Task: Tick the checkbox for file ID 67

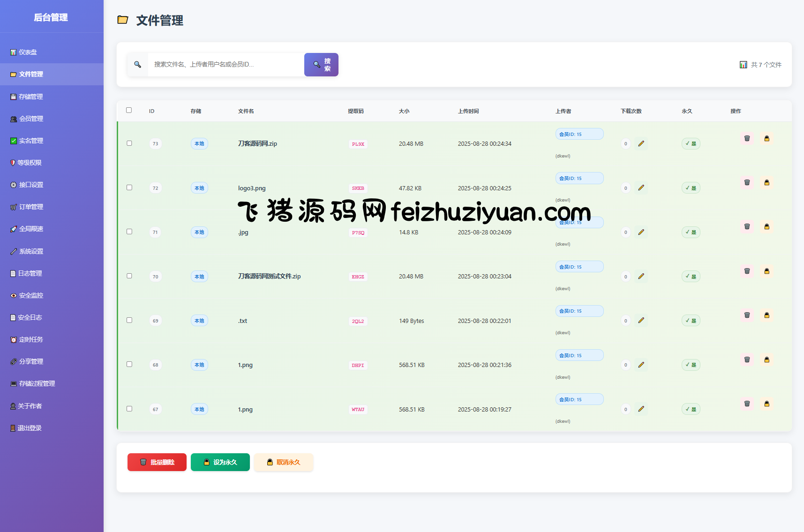Action: (129, 409)
